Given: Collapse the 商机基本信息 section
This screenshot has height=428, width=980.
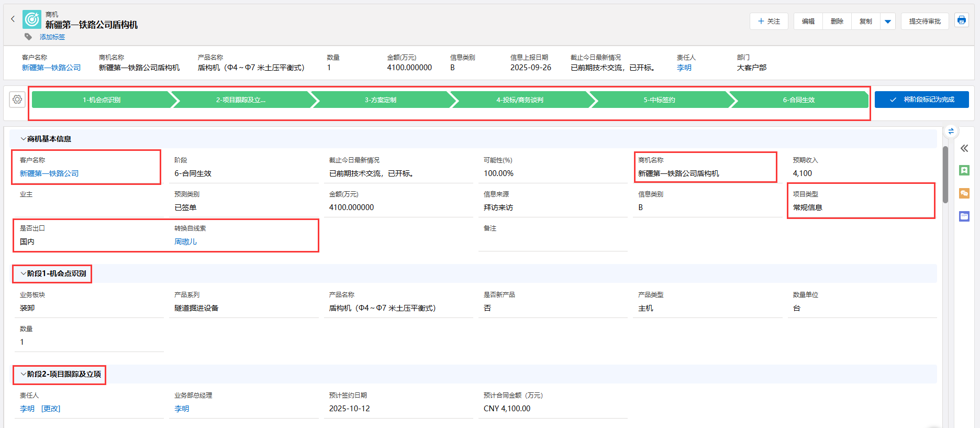Looking at the screenshot, I should (x=23, y=139).
